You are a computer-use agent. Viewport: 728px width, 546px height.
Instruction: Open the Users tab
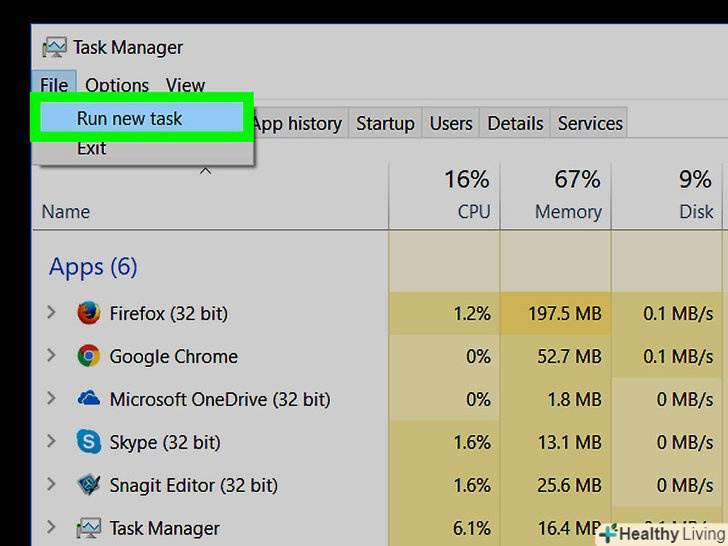click(x=451, y=124)
